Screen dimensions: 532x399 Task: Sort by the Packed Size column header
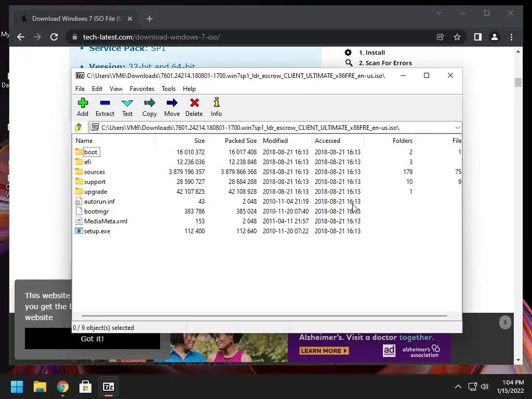click(x=233, y=140)
